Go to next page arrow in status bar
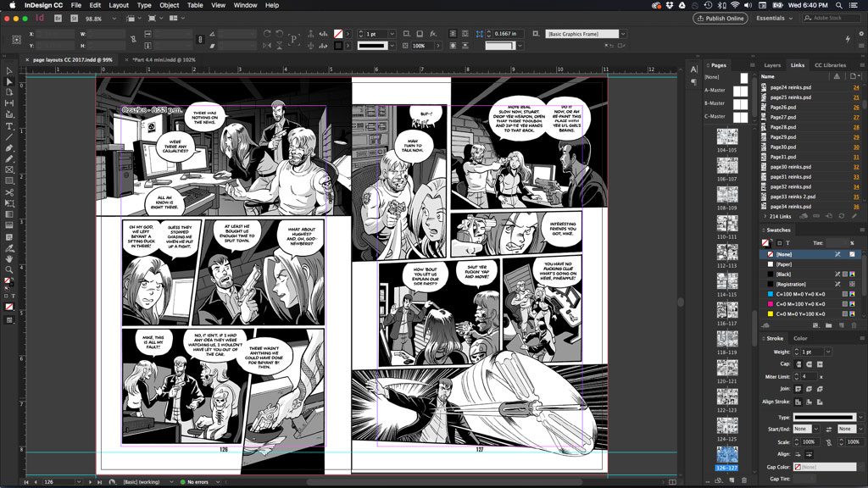 tap(90, 482)
